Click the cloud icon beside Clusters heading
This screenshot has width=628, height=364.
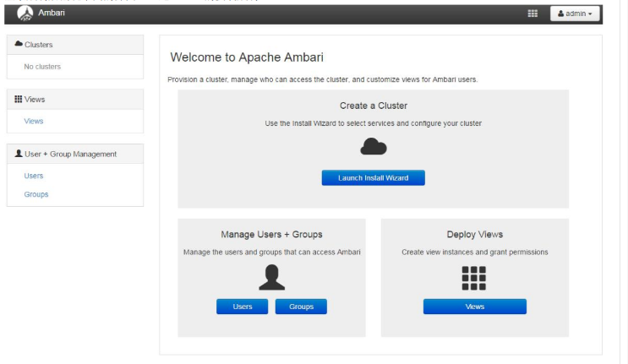click(19, 44)
